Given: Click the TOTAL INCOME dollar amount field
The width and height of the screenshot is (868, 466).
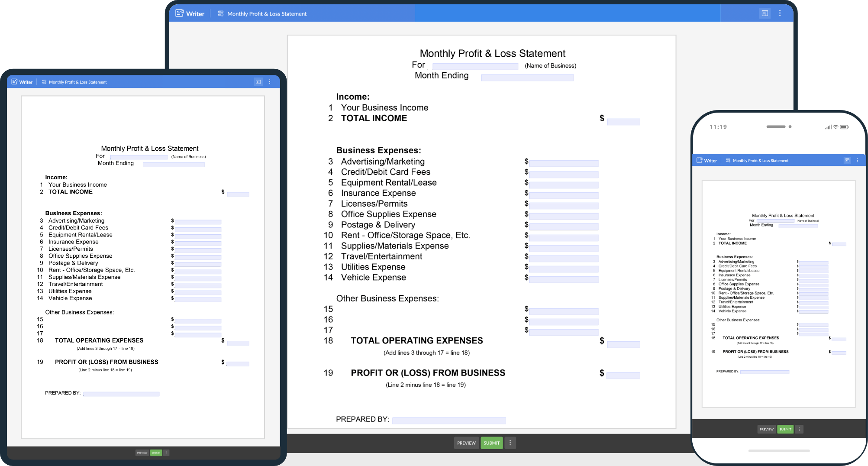Looking at the screenshot, I should [x=623, y=121].
